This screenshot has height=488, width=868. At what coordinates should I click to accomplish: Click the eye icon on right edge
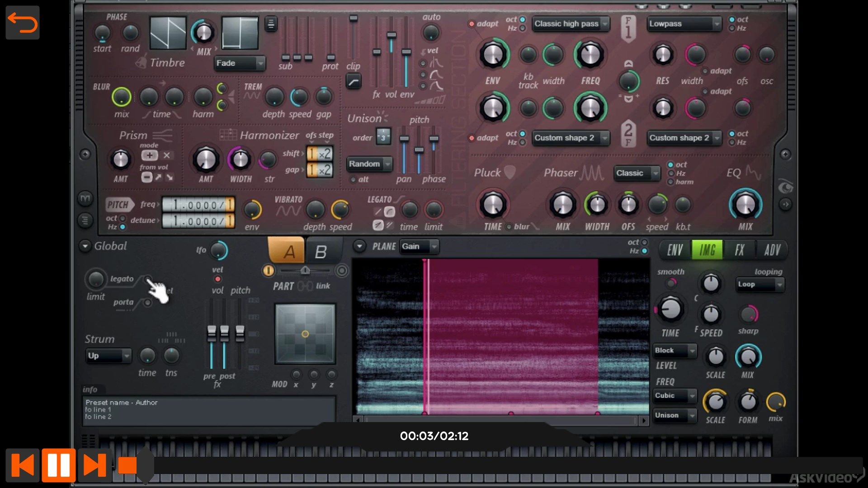786,186
